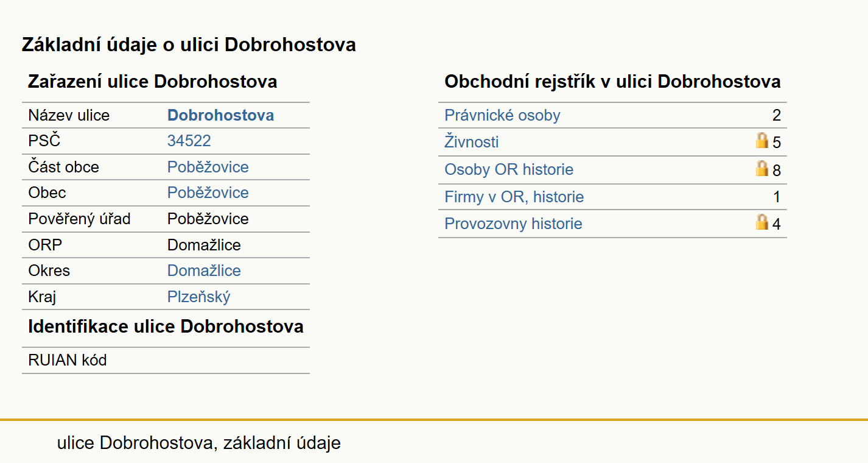Open the Osoby OR historie link
This screenshot has height=463, width=868.
tap(509, 169)
